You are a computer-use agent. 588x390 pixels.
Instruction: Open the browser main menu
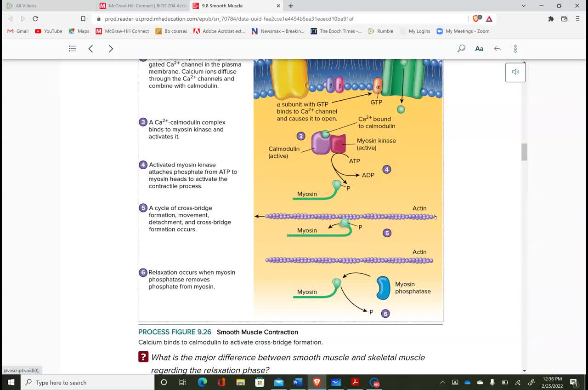tap(577, 19)
